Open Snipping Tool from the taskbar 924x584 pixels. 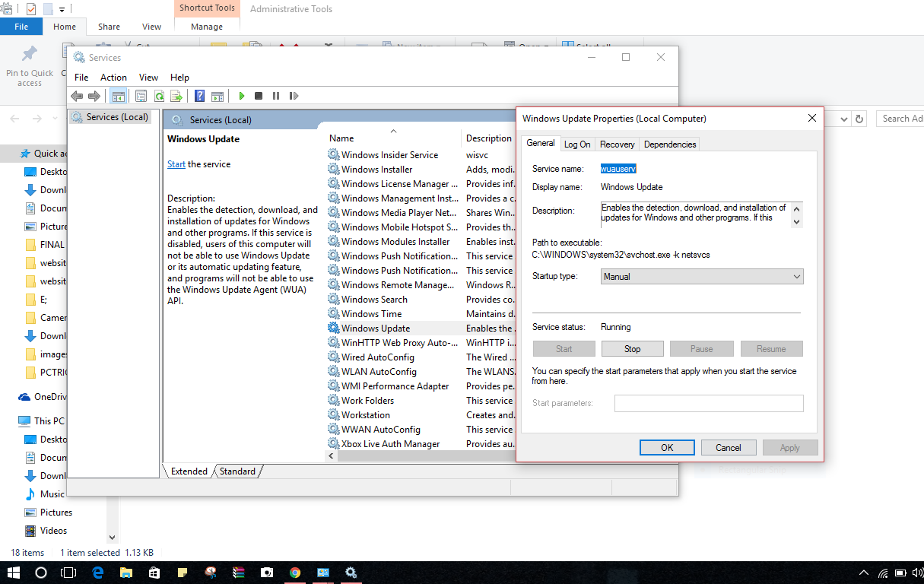tap(211, 573)
